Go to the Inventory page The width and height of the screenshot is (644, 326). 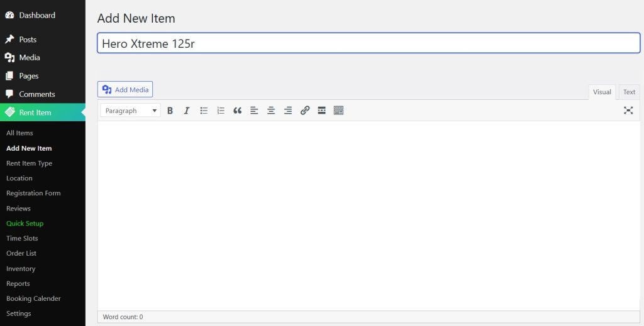[x=21, y=269]
